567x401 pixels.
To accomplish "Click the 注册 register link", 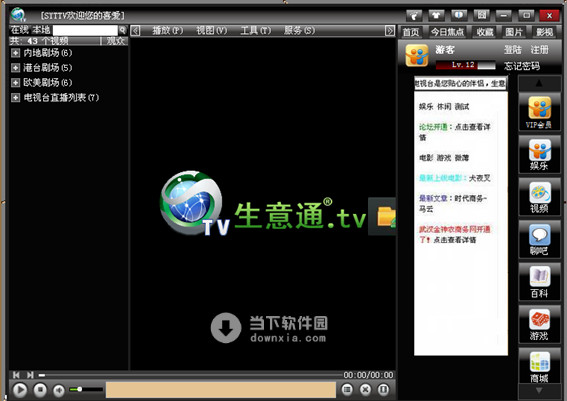I will pyautogui.click(x=540, y=50).
